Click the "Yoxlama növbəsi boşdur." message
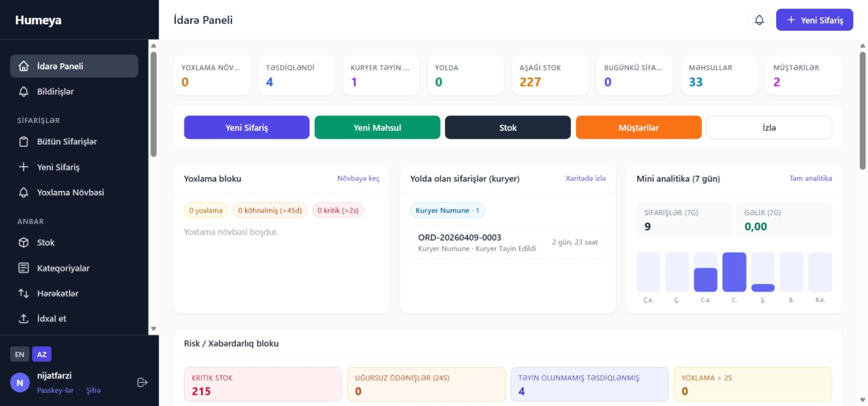The image size is (868, 406). coord(231,232)
